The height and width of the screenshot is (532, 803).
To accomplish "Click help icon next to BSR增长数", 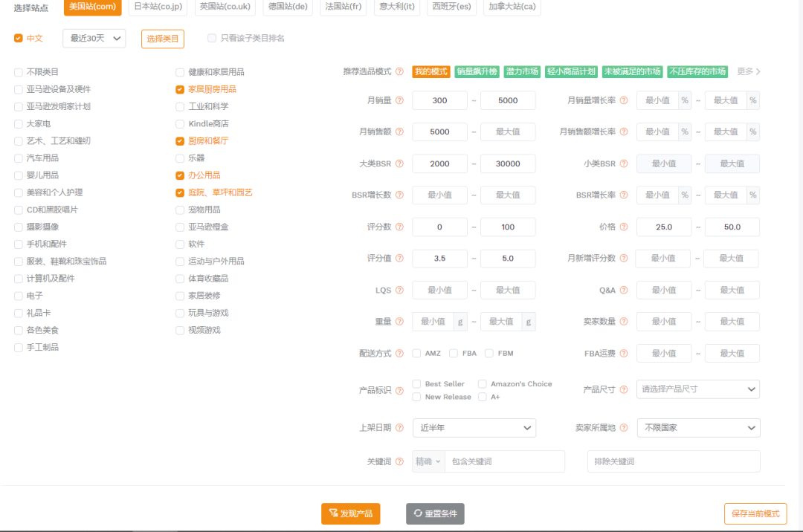I will [399, 195].
